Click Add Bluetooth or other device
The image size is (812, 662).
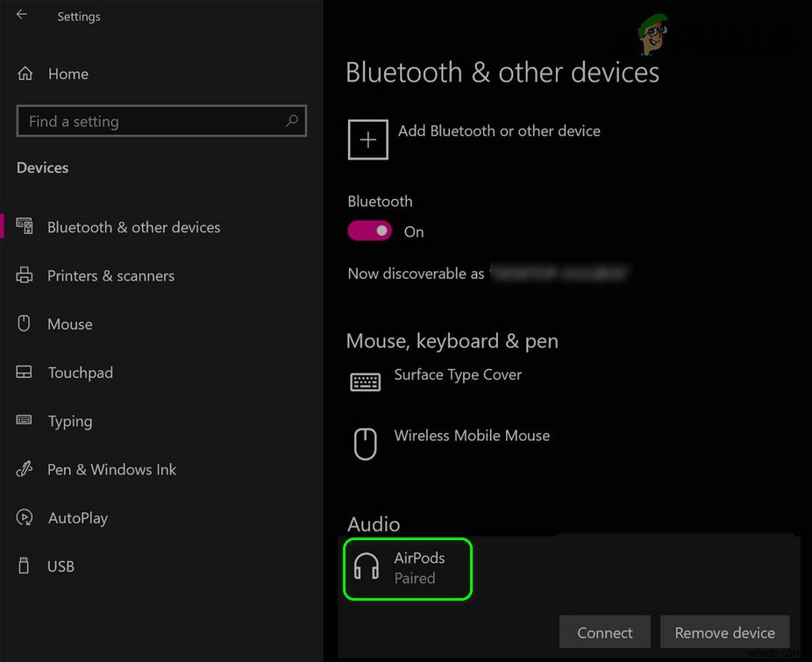[499, 131]
